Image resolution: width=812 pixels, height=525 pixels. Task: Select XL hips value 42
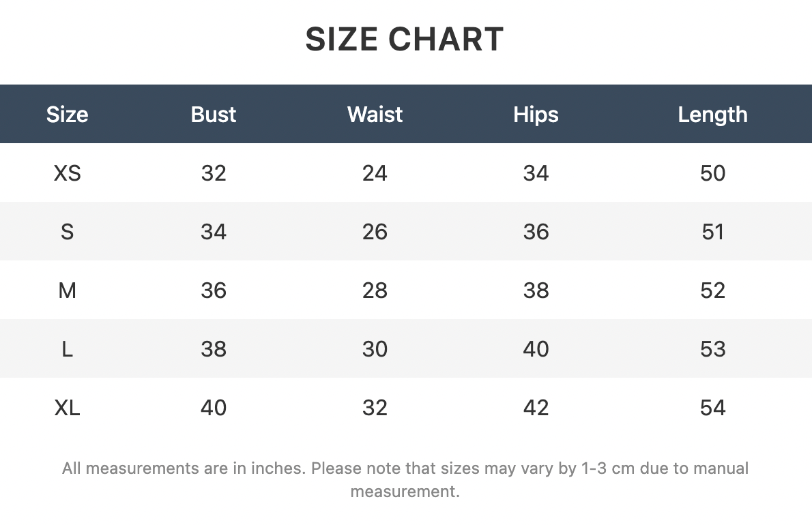[536, 408]
